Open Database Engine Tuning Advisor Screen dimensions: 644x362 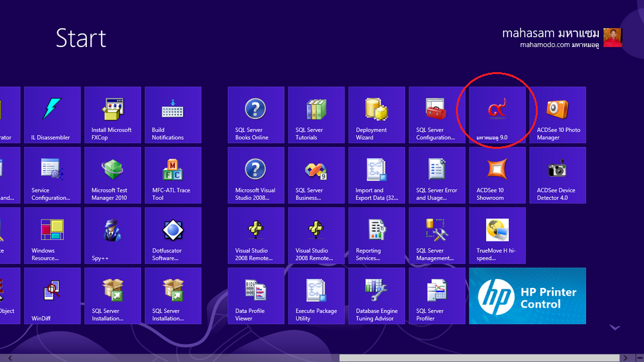pos(377,296)
